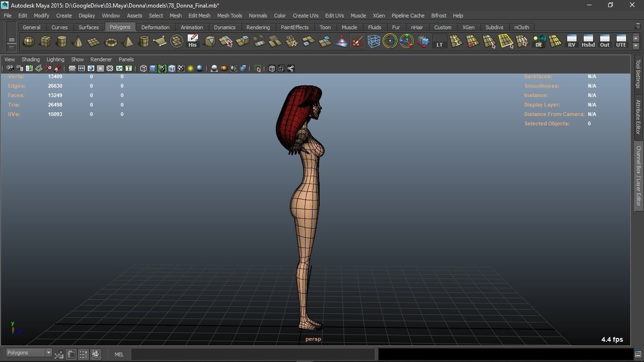Open the Create UVs menu
The width and height of the screenshot is (644, 362).
pos(305,16)
